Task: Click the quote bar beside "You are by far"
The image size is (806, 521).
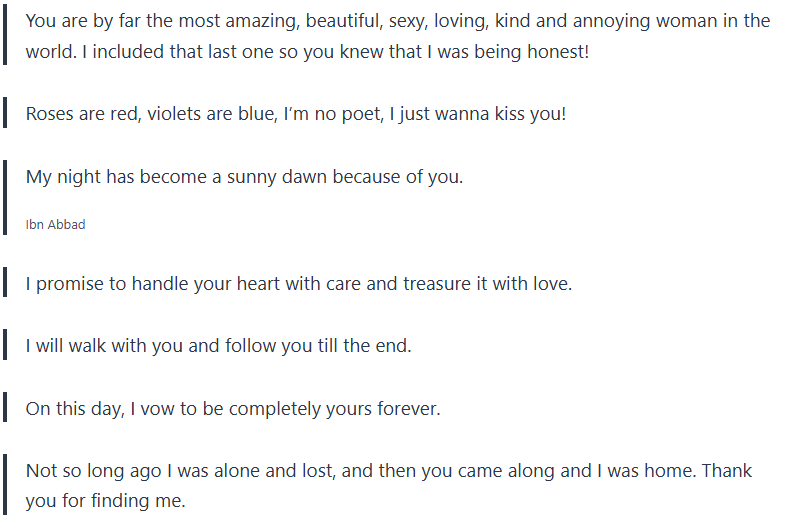Action: (6, 36)
